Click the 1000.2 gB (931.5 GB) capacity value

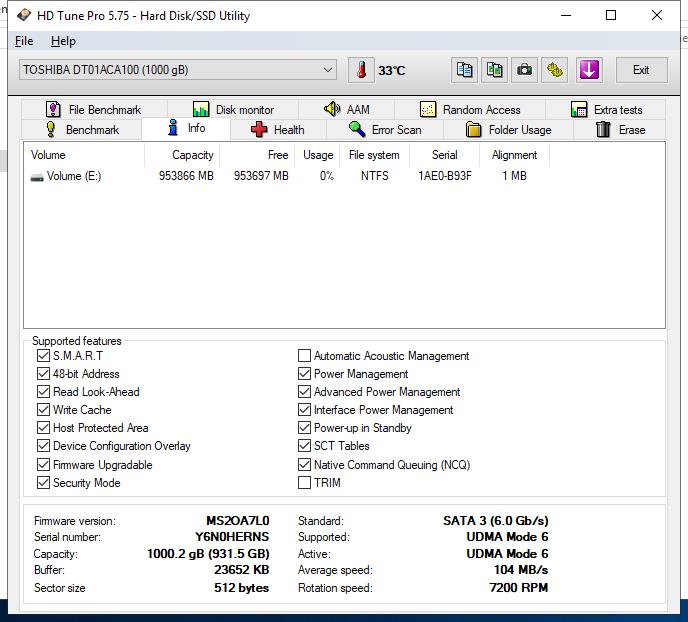[208, 554]
